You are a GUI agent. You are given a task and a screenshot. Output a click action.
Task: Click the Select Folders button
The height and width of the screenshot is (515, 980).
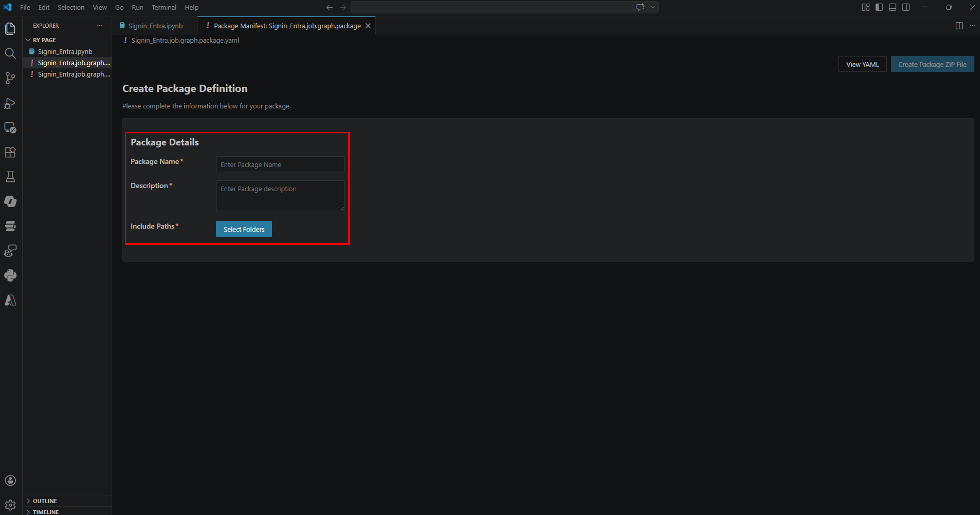click(244, 229)
